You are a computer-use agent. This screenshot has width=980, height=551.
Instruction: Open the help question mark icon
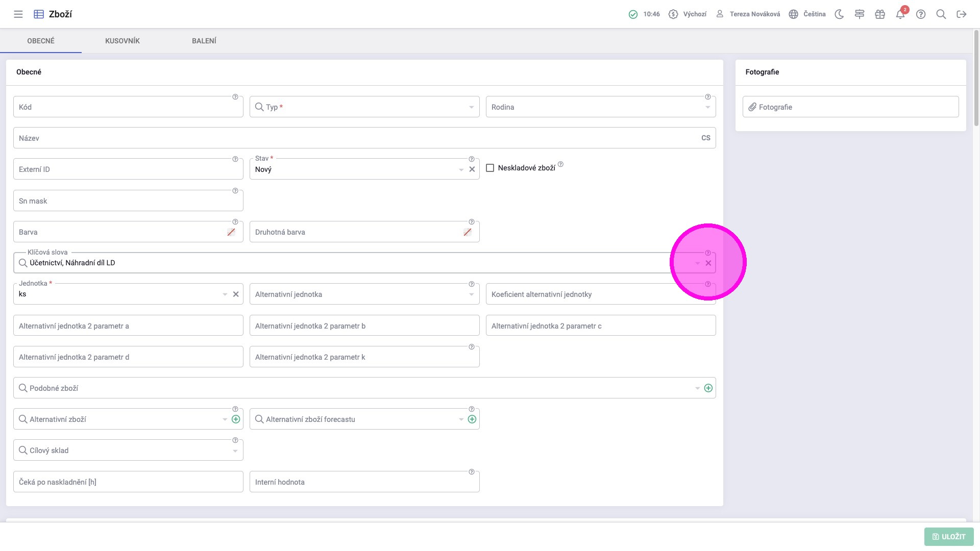click(x=921, y=14)
